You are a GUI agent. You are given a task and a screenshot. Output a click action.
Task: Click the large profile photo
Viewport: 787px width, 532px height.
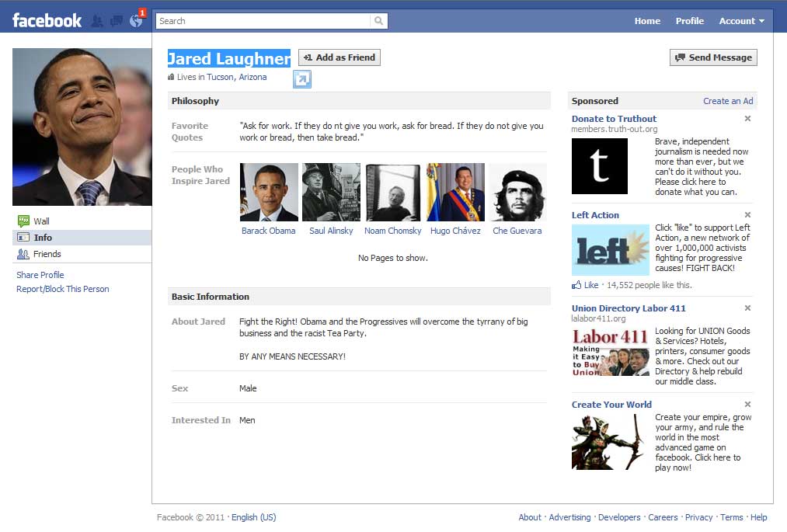82,127
